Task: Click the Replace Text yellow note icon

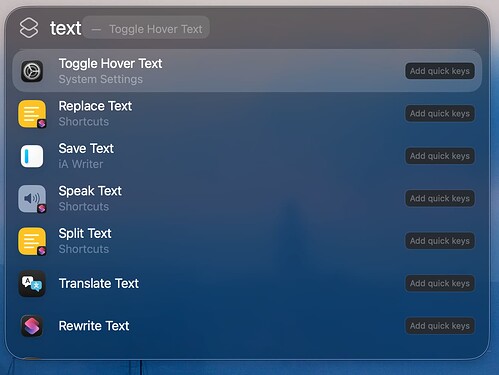Action: [32, 114]
